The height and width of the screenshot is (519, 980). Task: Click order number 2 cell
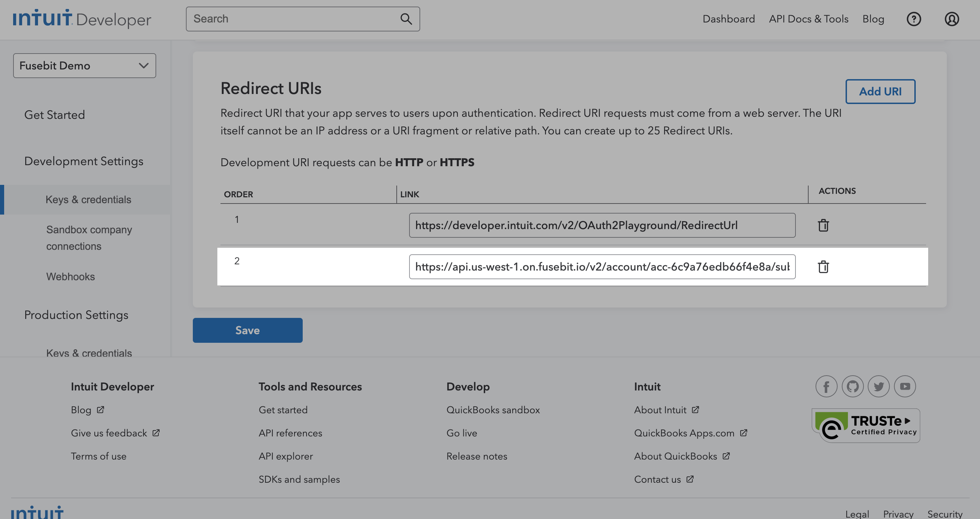point(237,261)
